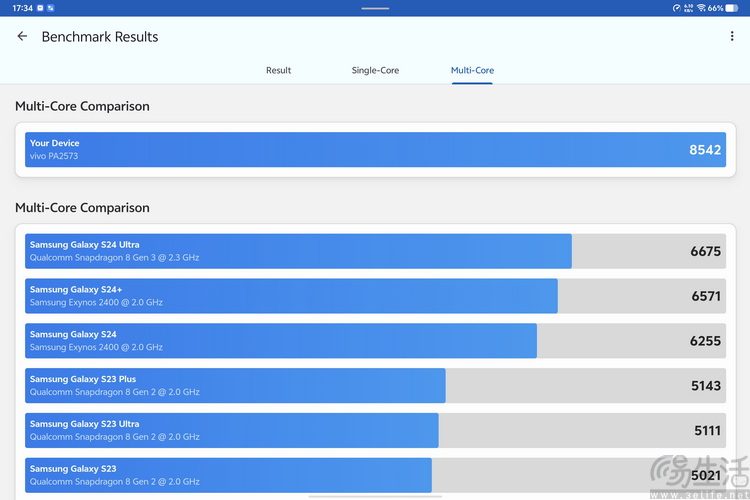Click Qualcomm Snapdragon 8 Gen 3 @ 2.3 GHz text
Image resolution: width=750 pixels, height=500 pixels.
[x=114, y=257]
